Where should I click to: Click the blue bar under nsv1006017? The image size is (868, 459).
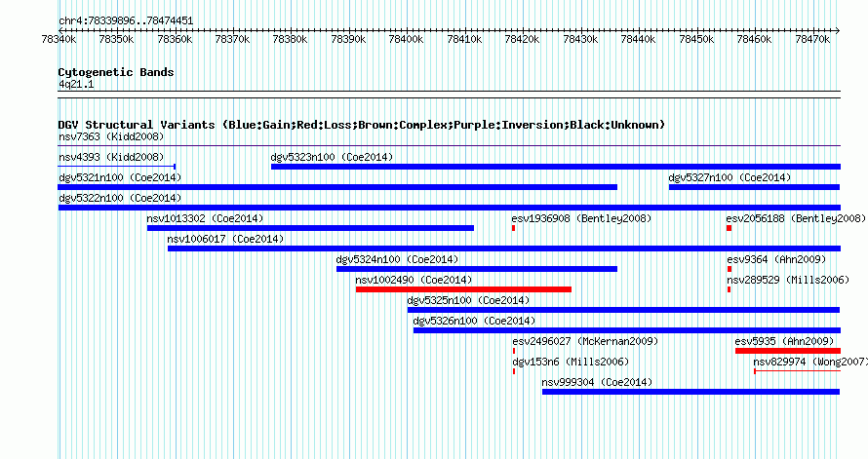tap(504, 249)
